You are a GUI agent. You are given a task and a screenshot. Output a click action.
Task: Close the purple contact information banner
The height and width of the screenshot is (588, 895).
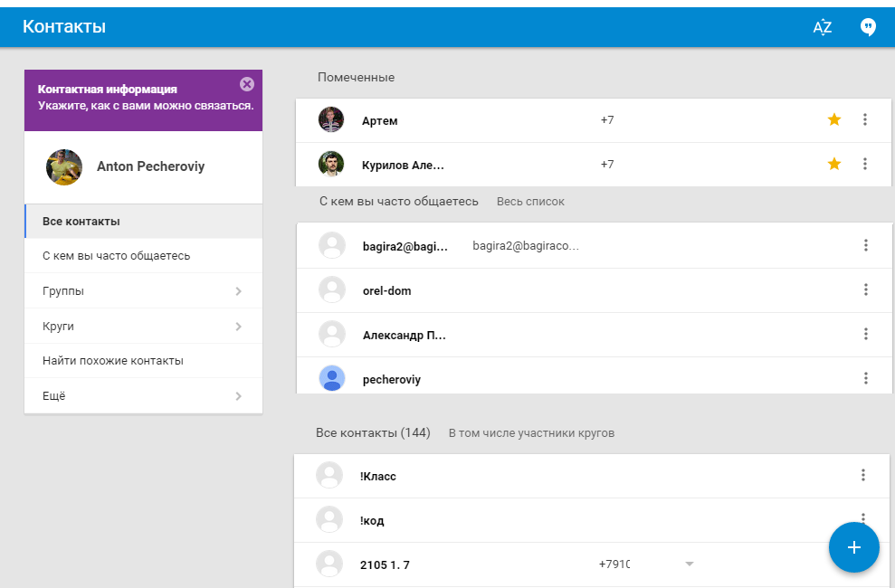coord(247,84)
